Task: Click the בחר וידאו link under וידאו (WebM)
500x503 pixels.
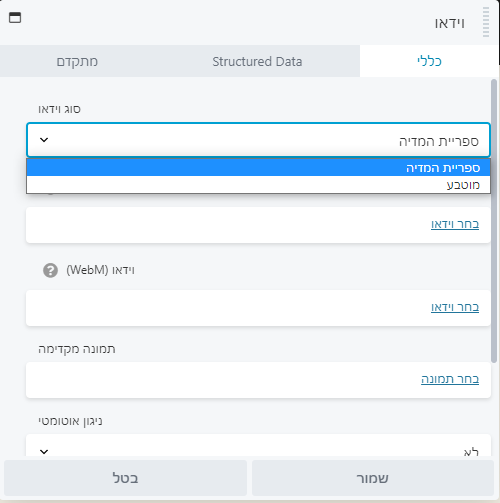Action: (455, 307)
